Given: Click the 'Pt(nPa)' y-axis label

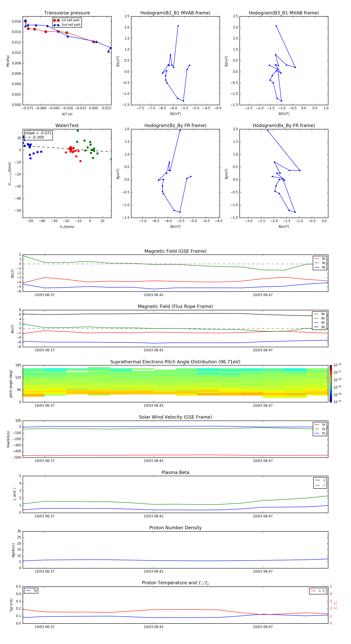Looking at the screenshot, I should pos(8,61).
